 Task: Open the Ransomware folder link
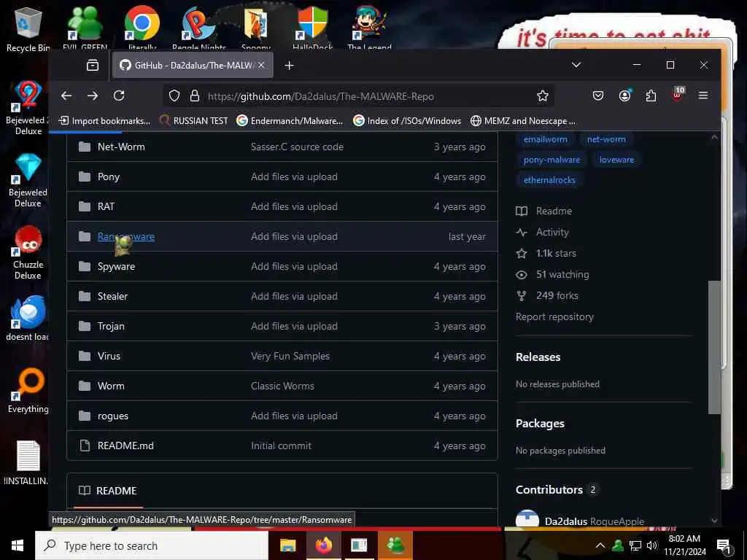tap(125, 237)
